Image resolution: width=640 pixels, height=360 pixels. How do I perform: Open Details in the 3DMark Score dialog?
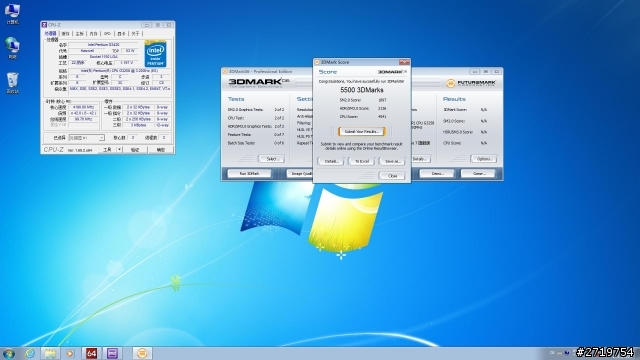pos(331,161)
